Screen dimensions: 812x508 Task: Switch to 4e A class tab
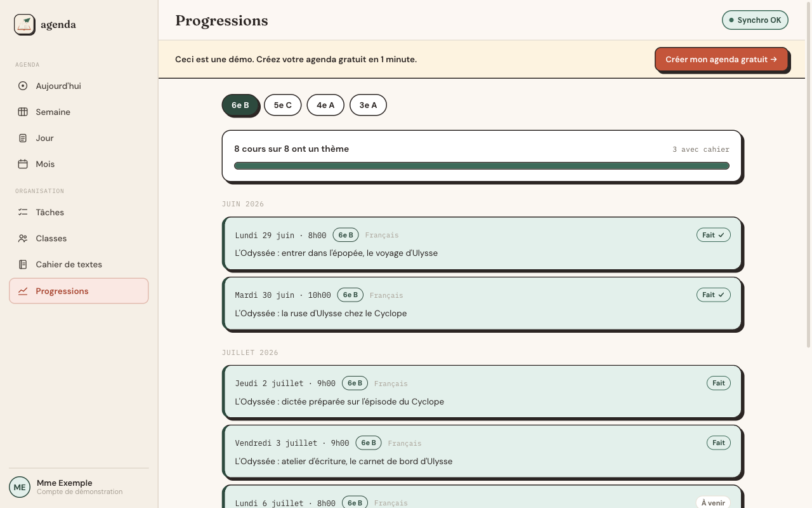(x=325, y=105)
